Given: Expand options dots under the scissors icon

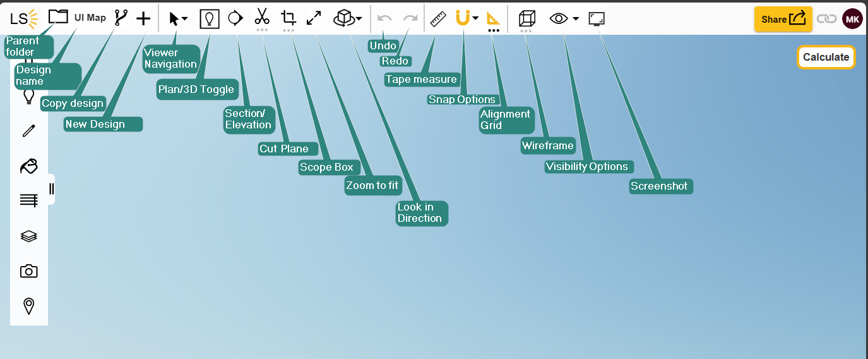Looking at the screenshot, I should point(262,30).
